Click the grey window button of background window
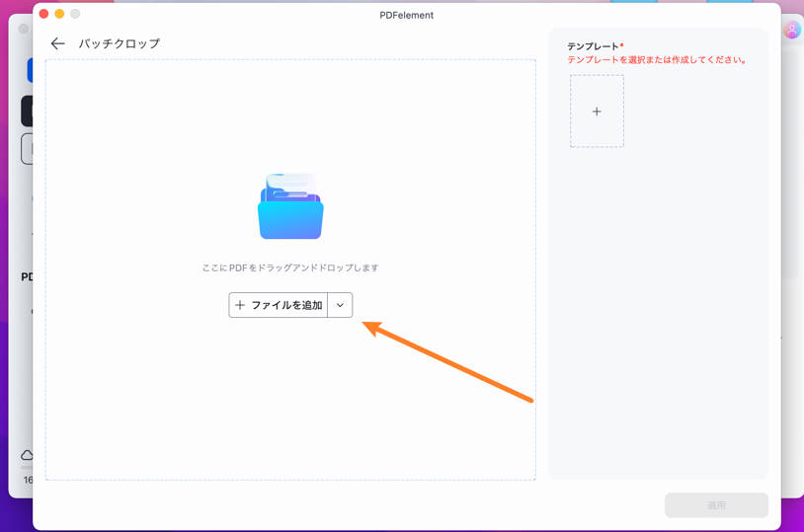This screenshot has width=804, height=532. pos(24,29)
